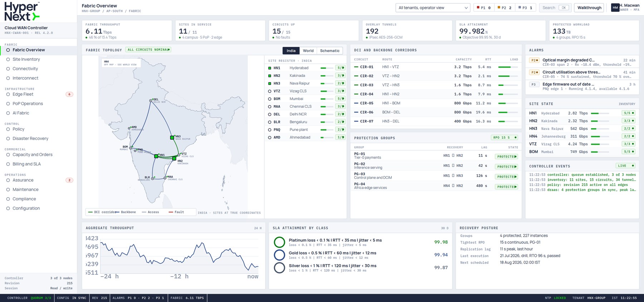The width and height of the screenshot is (644, 302).
Task: Click the CIR-06 load bar
Action: click(508, 112)
